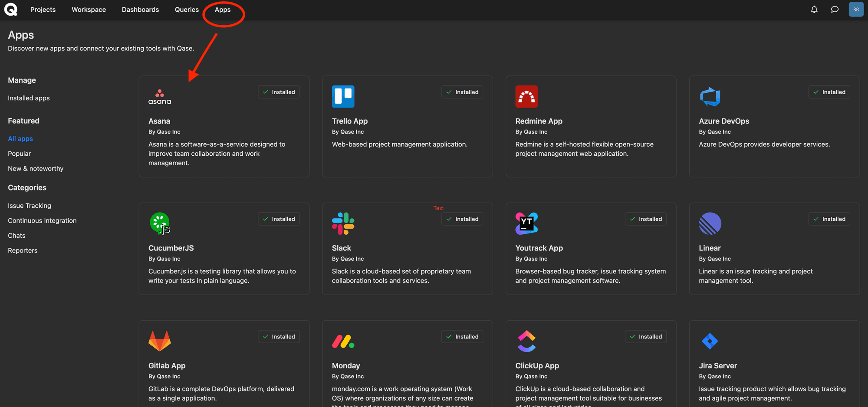Click Installed badge on Monday card

pos(462,337)
